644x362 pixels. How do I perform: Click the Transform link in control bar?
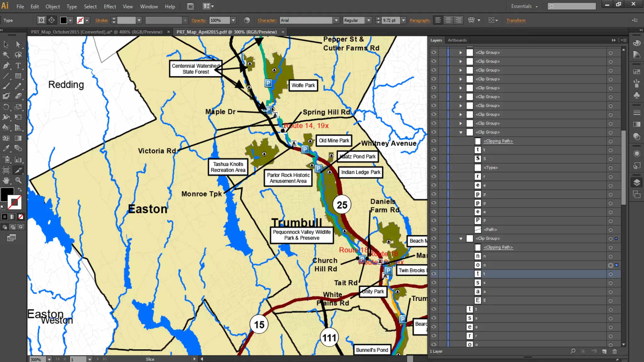click(516, 20)
